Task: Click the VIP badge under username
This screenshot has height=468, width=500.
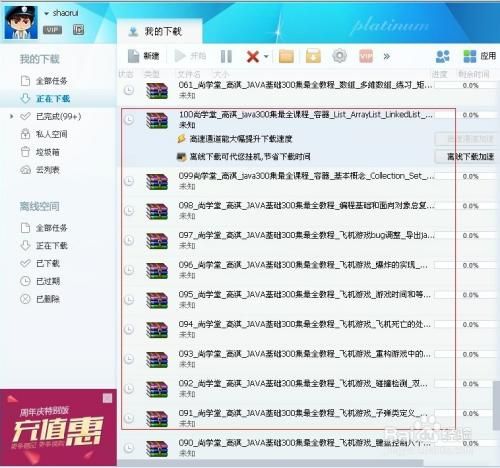Action: pos(52,30)
